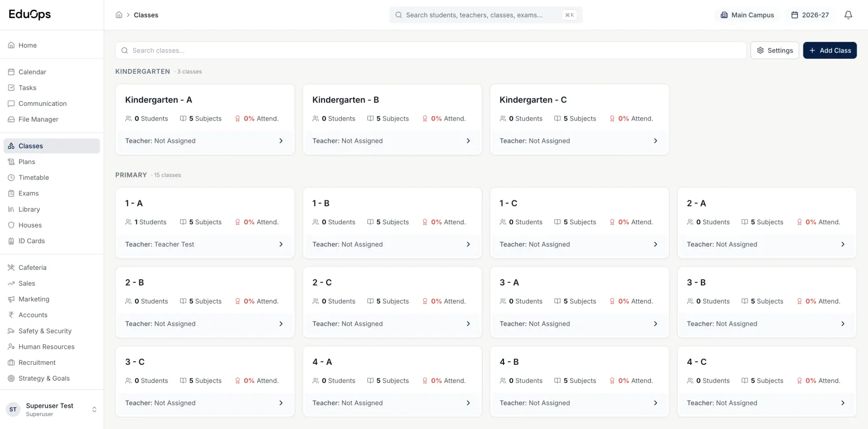
Task: Click the '1 - C' class title
Action: [x=508, y=203]
